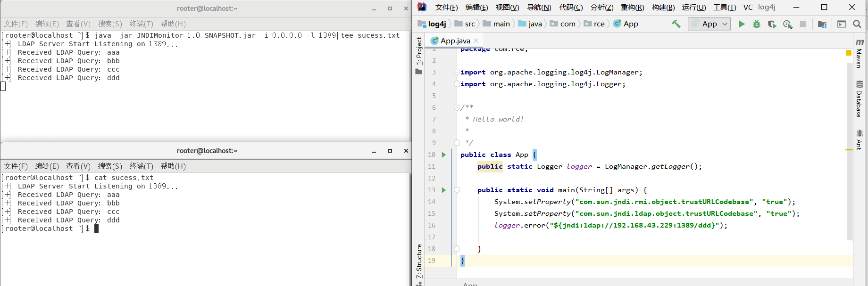Open IntelliJ 视图(V) menu
The height and width of the screenshot is (286, 868).
click(x=507, y=7)
